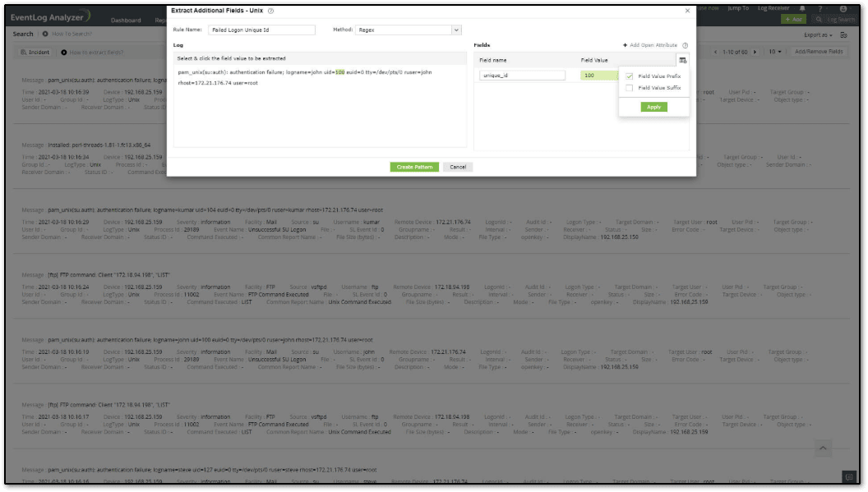The width and height of the screenshot is (868, 492).
Task: Open notifications bell icon
Action: (x=802, y=8)
